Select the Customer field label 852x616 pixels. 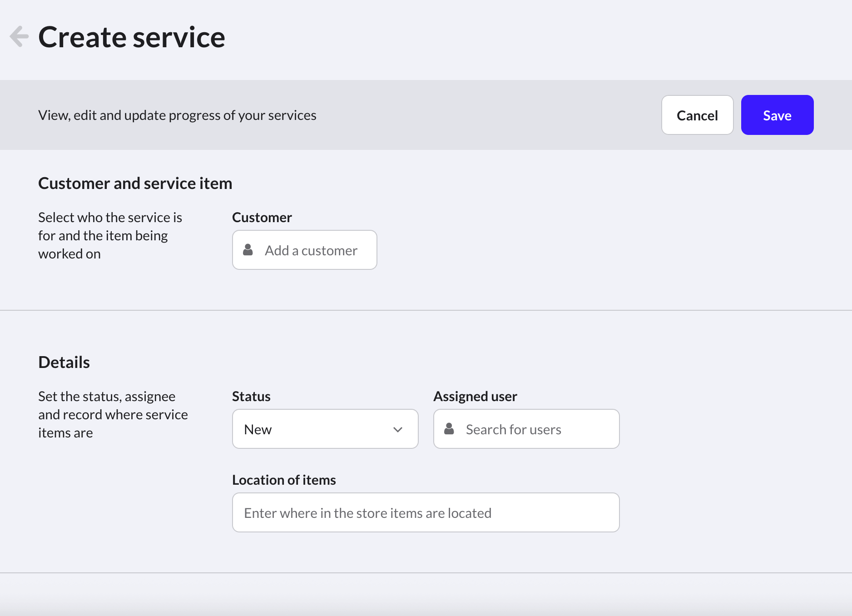coord(262,218)
